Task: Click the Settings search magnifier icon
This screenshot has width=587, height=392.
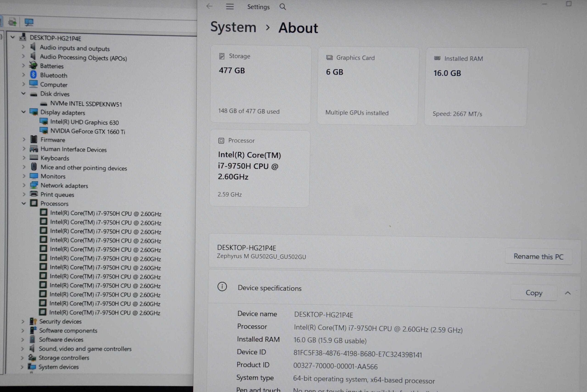Action: (282, 7)
